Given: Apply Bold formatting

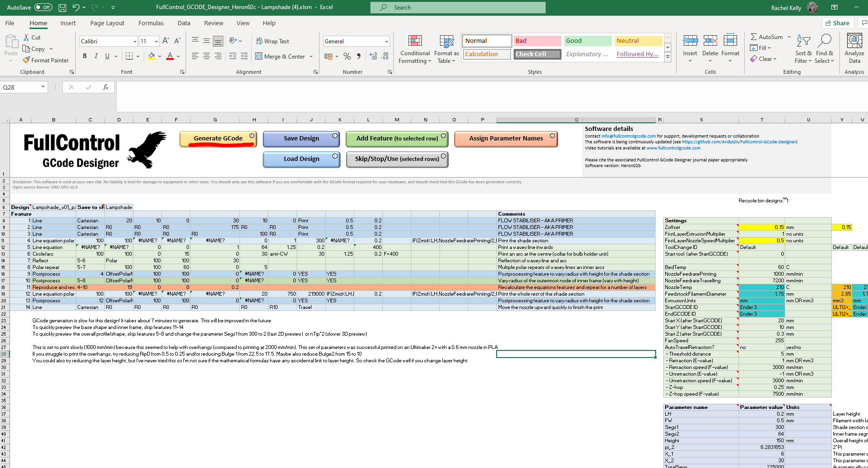Looking at the screenshot, I should [x=85, y=56].
